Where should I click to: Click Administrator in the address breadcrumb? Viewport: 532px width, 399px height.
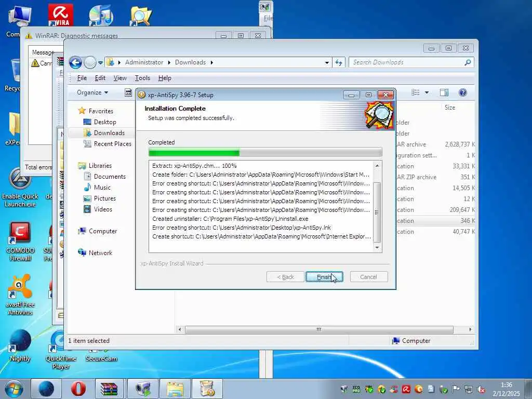[x=144, y=62]
